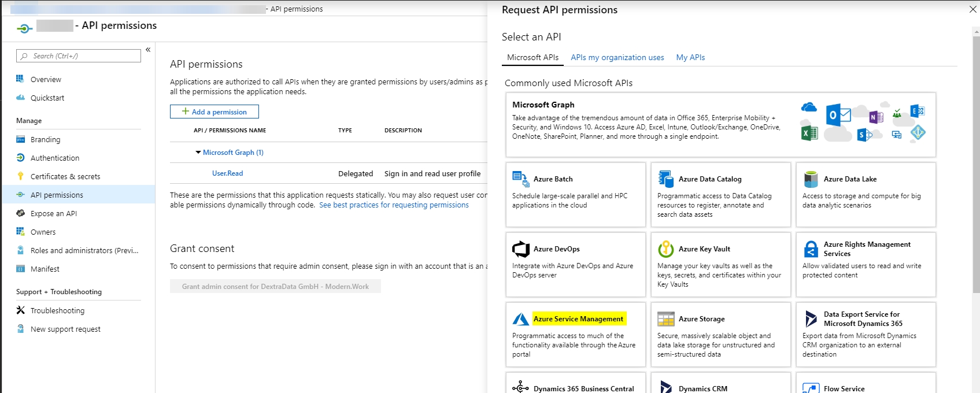Click the scrollbar of the API panel

click(x=976, y=165)
